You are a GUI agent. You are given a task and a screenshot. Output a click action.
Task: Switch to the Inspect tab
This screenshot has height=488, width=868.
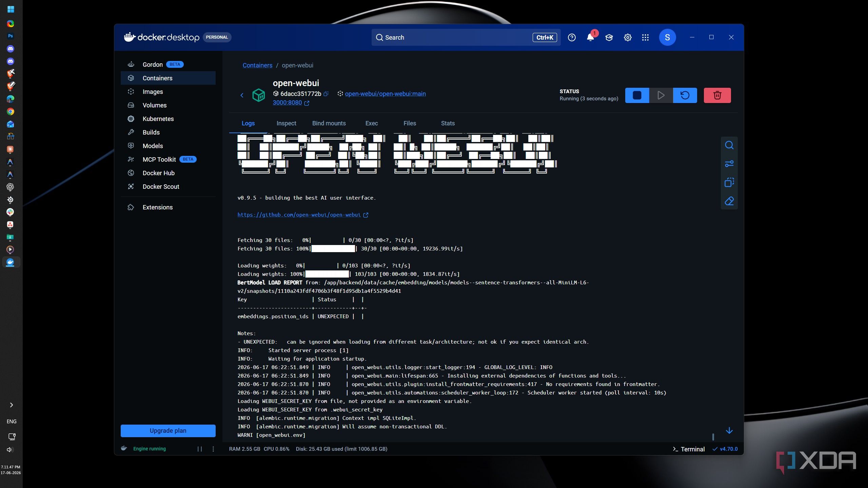(x=286, y=123)
